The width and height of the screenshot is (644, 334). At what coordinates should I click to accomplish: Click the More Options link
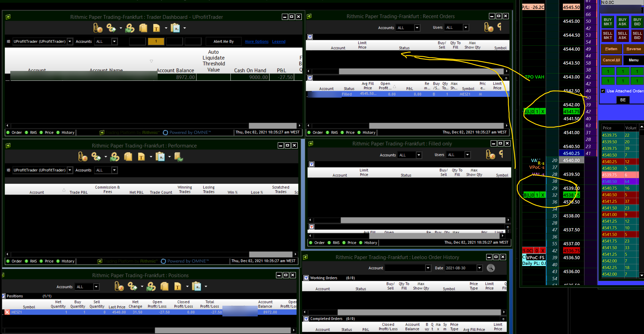click(x=256, y=42)
